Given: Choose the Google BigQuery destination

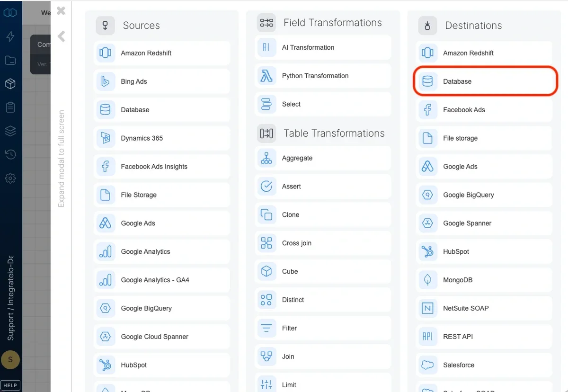Looking at the screenshot, I should [x=484, y=195].
